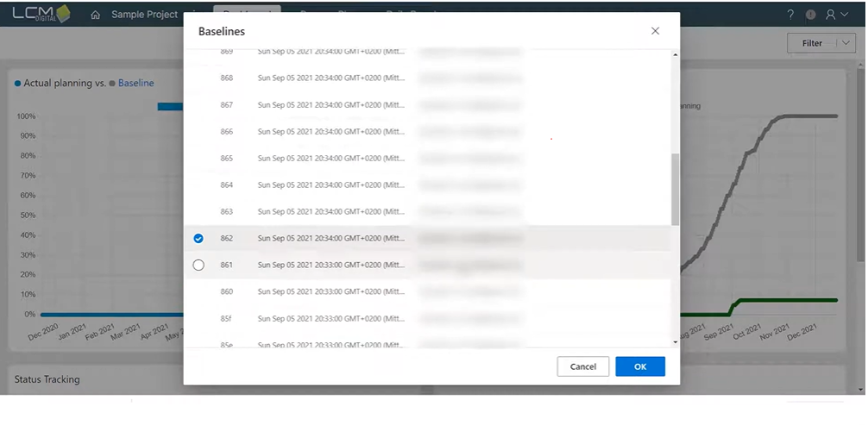This screenshot has height=425, width=868.
Task: Select the checked radio for baseline 862
Action: [x=198, y=239]
